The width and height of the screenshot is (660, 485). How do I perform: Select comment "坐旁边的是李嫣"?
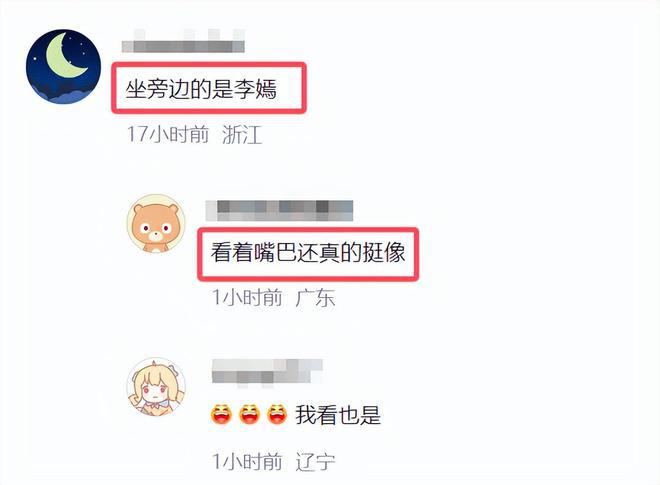(x=201, y=89)
